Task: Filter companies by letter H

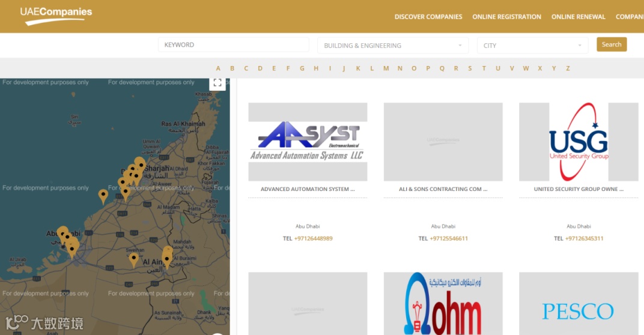Action: click(x=316, y=68)
